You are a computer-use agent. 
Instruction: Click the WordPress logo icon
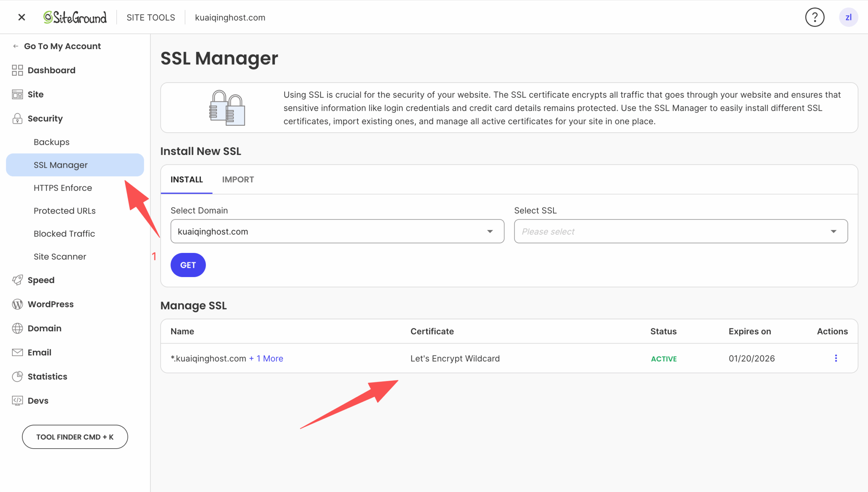point(17,304)
